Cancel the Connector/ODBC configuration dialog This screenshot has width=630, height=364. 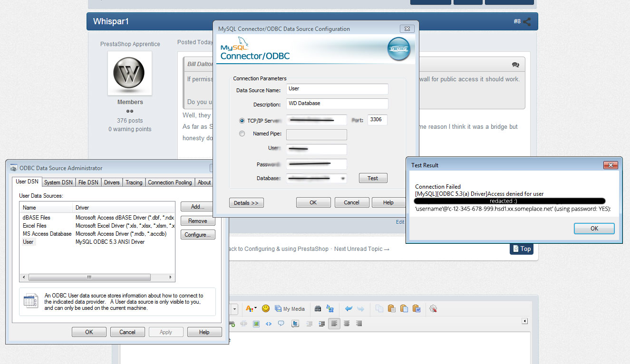point(352,203)
